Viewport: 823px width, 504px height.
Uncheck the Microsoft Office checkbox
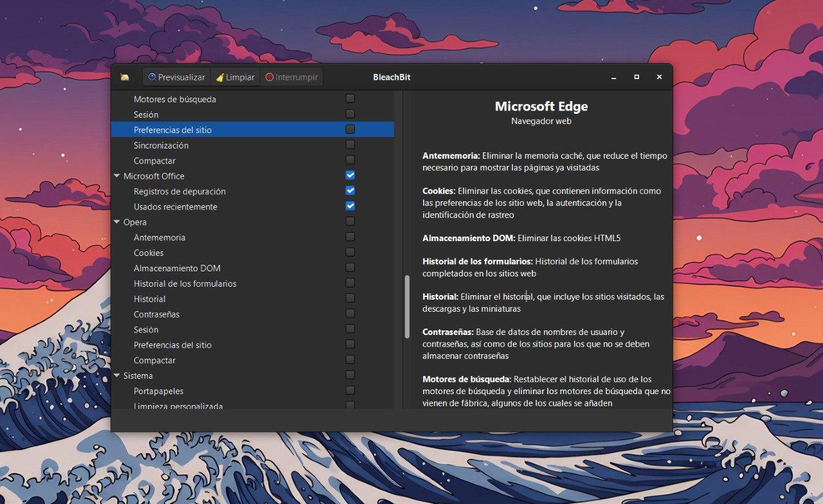tap(350, 175)
